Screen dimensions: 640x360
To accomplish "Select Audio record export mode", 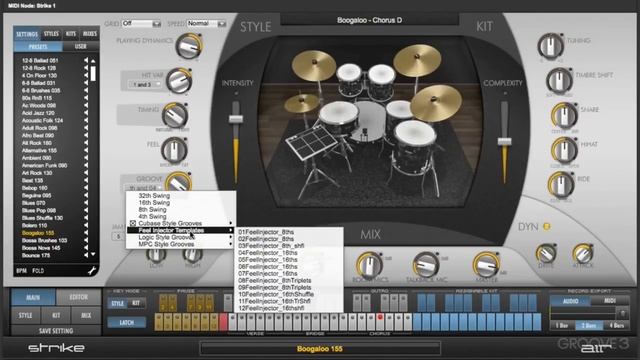I will click(x=570, y=301).
